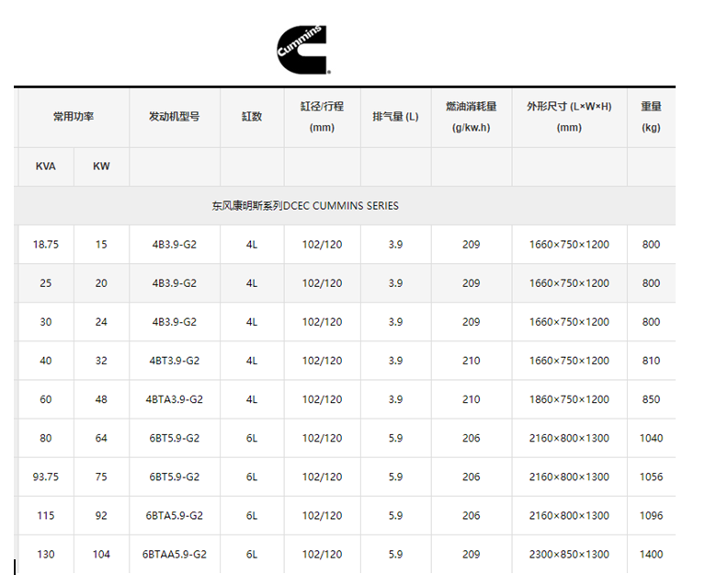This screenshot has width=728, height=586.
Task: Click the 外形尺寸 (L×W×H) header
Action: (x=569, y=117)
